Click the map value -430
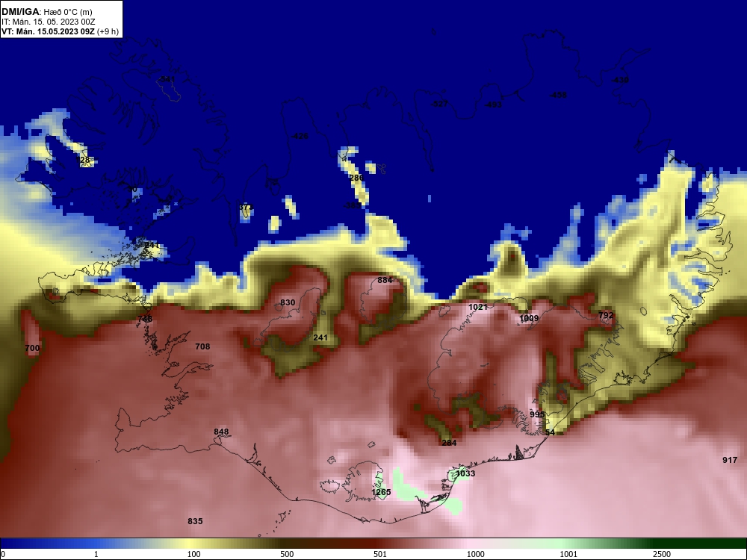The height and width of the screenshot is (560, 747). pos(620,80)
